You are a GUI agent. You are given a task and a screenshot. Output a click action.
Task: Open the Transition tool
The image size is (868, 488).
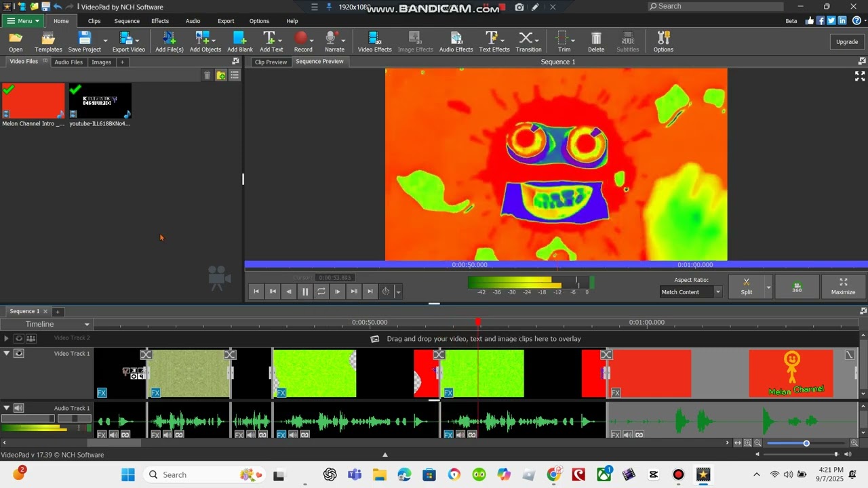[x=528, y=41]
